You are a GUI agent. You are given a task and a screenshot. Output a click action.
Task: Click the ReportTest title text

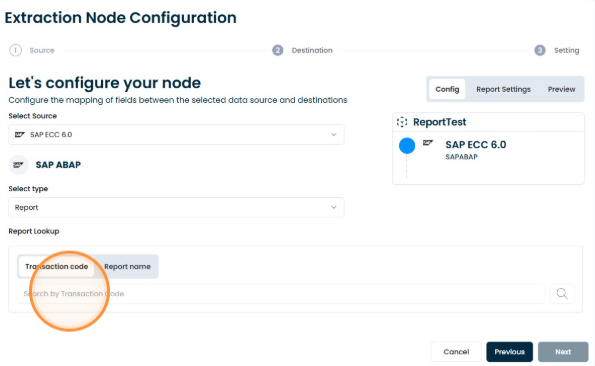[x=439, y=122]
